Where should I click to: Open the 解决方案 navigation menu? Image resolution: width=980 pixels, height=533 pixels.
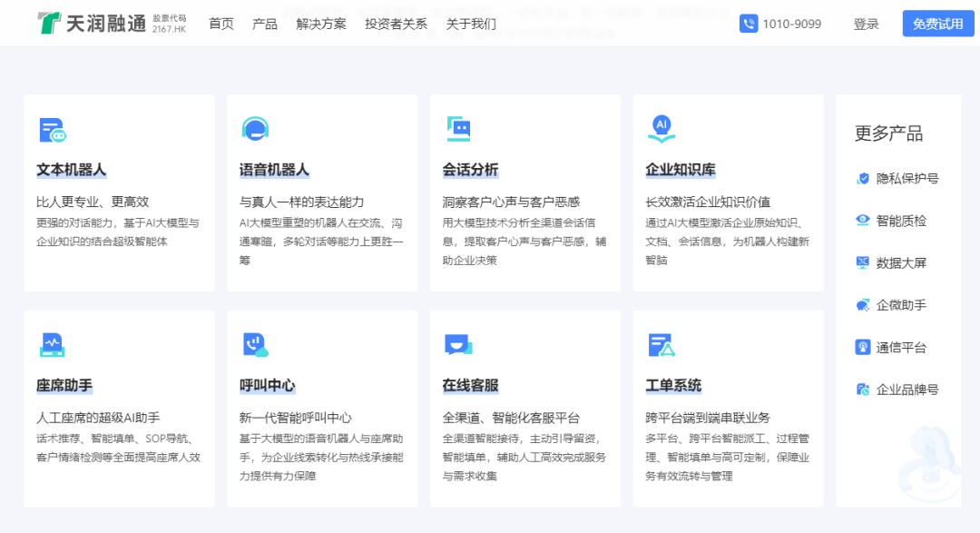click(x=321, y=24)
